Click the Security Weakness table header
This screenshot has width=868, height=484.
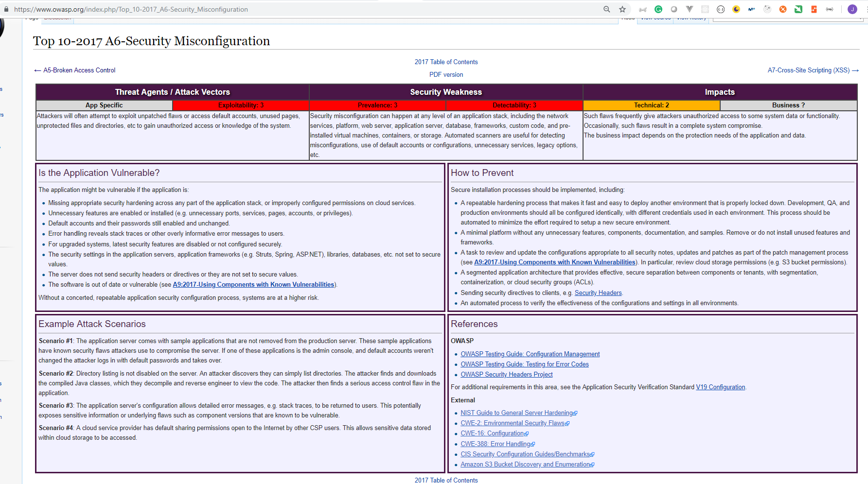(446, 92)
